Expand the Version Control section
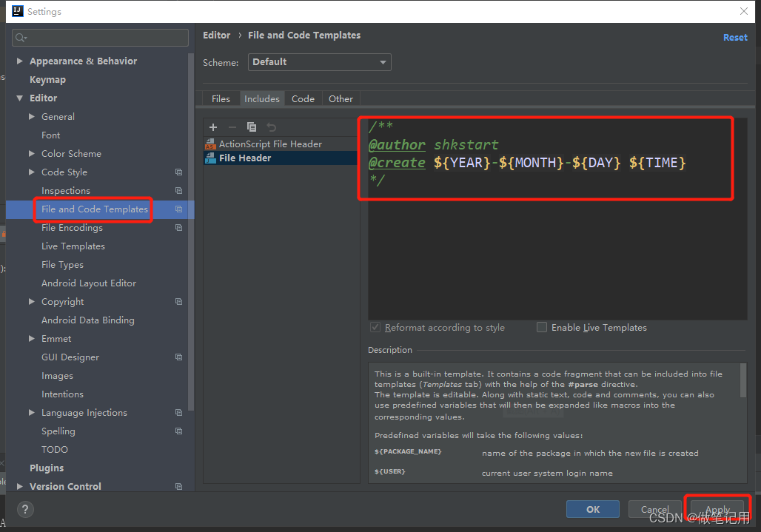This screenshot has width=761, height=532. pos(19,487)
